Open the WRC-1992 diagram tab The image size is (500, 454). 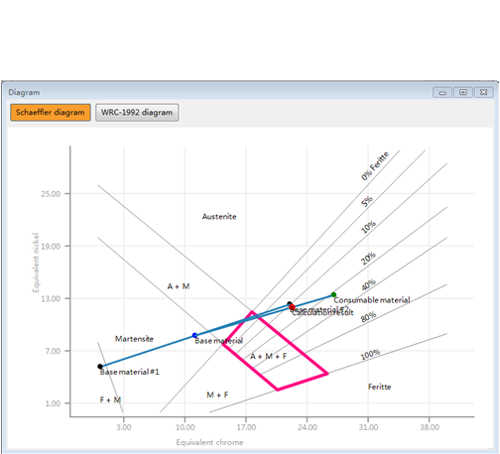click(137, 112)
